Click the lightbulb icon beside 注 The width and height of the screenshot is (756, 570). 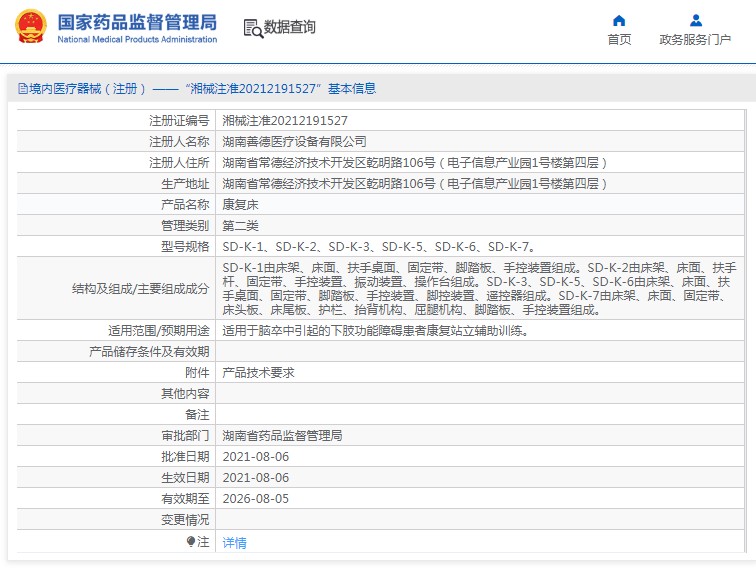(x=191, y=542)
